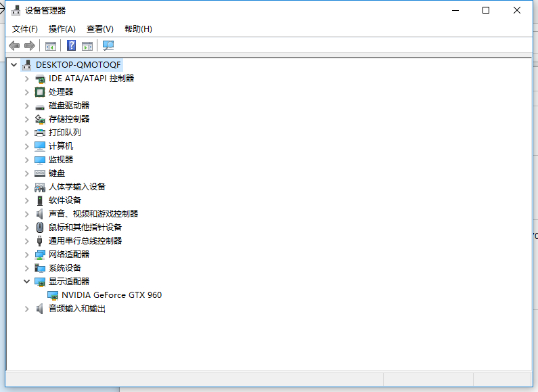
Task: Expand the 网络适配器 node
Action: (27, 255)
